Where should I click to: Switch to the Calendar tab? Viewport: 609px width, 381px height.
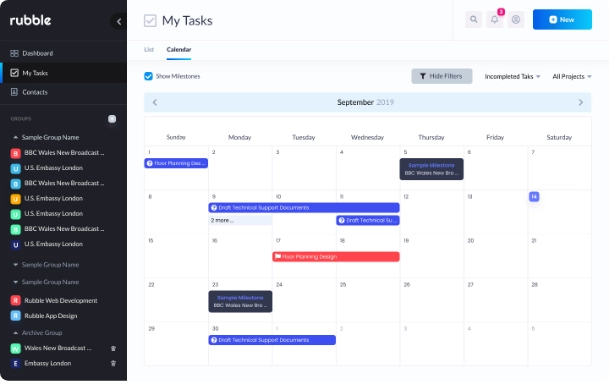[x=179, y=49]
